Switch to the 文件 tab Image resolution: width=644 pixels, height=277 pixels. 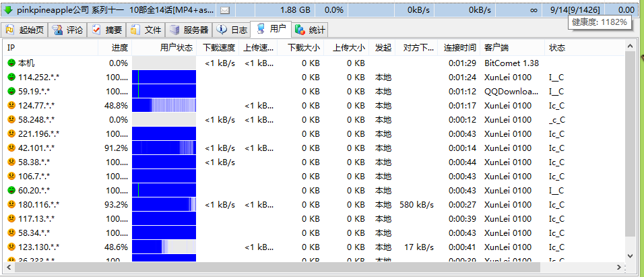(x=146, y=30)
